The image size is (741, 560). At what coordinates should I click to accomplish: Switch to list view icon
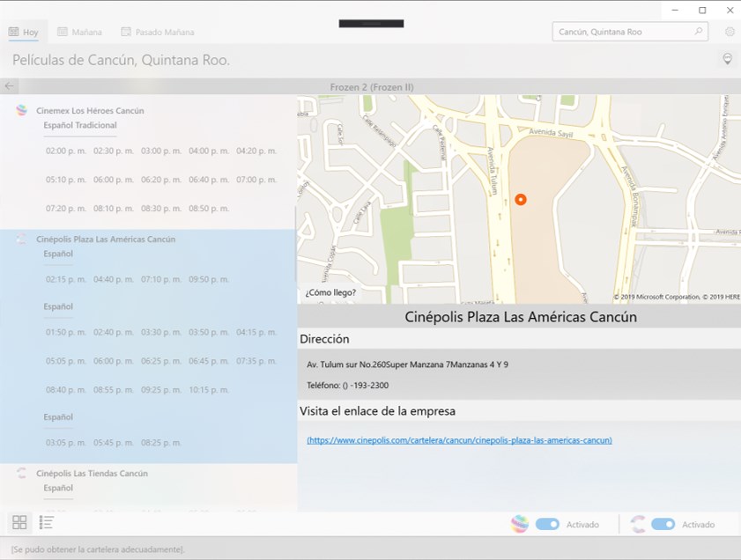click(x=47, y=522)
